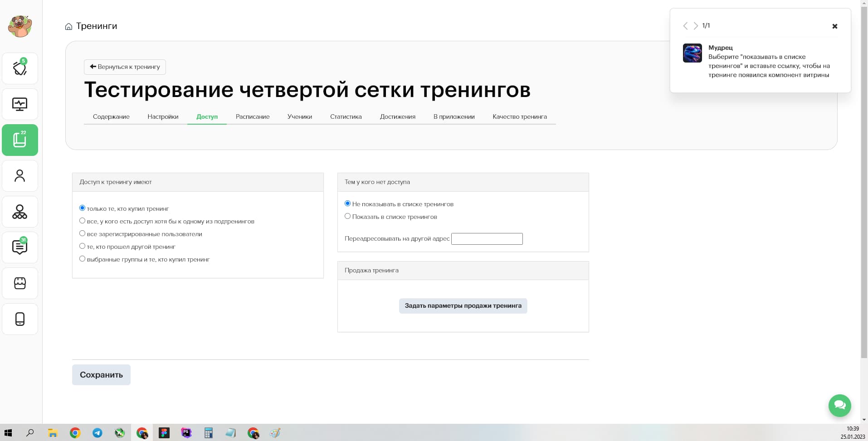The width and height of the screenshot is (868, 441).
Task: Click the Сохранить button
Action: [x=101, y=375]
